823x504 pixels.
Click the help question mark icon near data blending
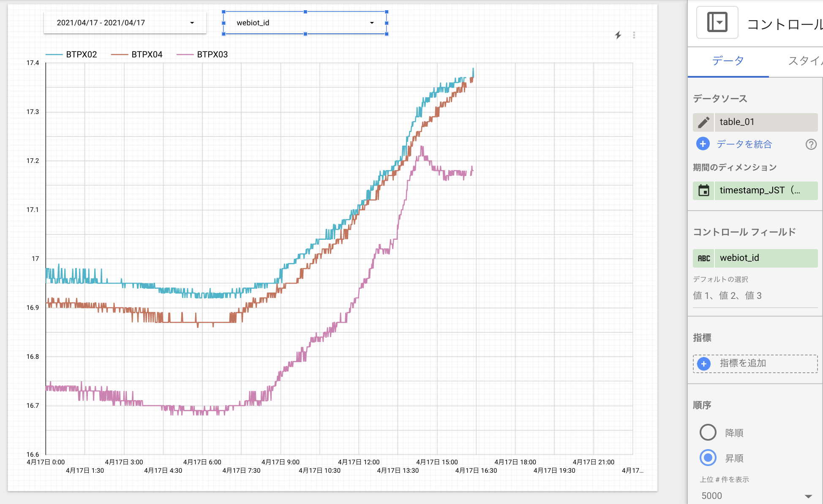coord(811,145)
